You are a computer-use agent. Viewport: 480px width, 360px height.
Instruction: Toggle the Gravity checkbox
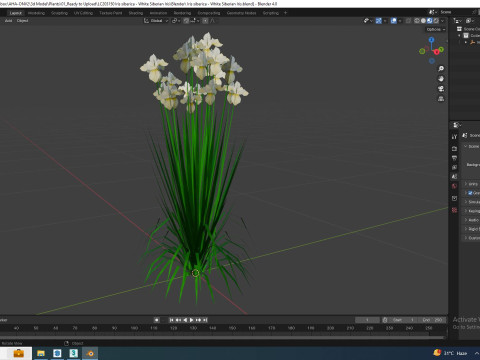coord(470,193)
